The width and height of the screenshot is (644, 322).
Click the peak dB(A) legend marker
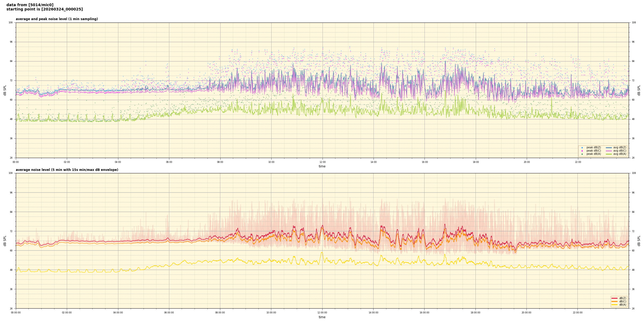click(x=582, y=154)
